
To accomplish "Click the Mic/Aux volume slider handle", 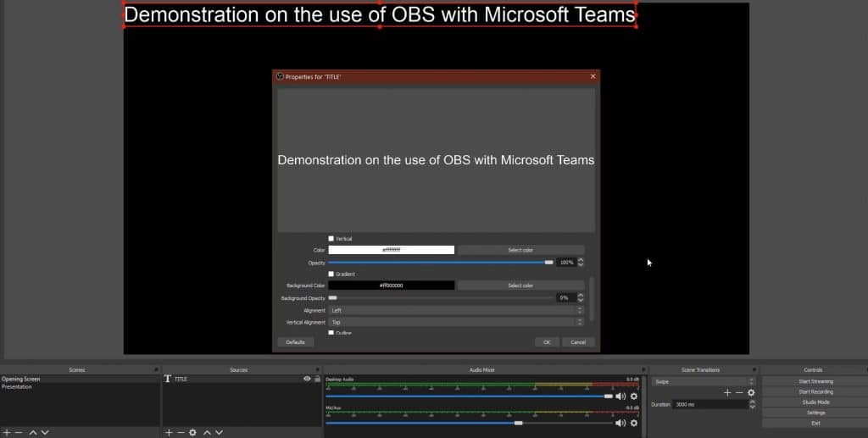I will pyautogui.click(x=518, y=423).
